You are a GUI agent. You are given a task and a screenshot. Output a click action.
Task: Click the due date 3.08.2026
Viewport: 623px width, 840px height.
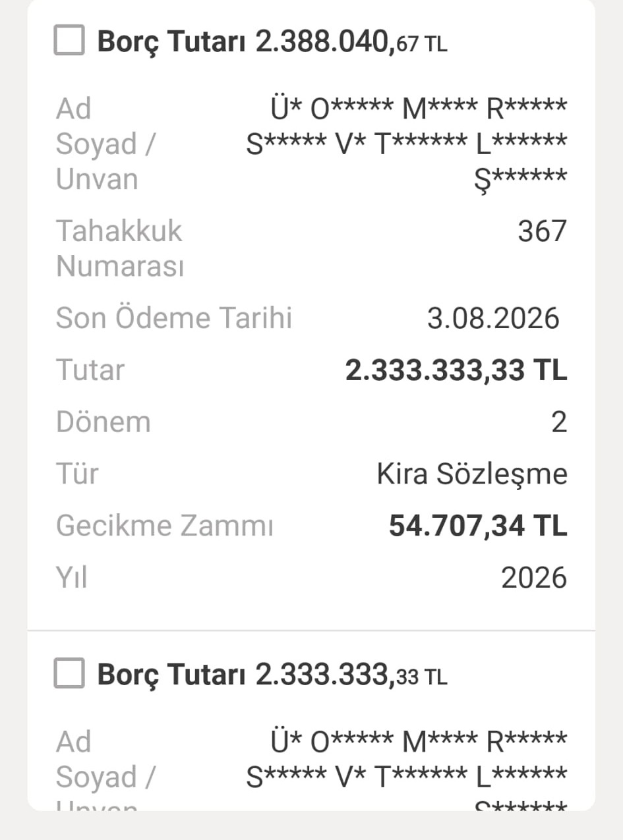[x=493, y=318]
